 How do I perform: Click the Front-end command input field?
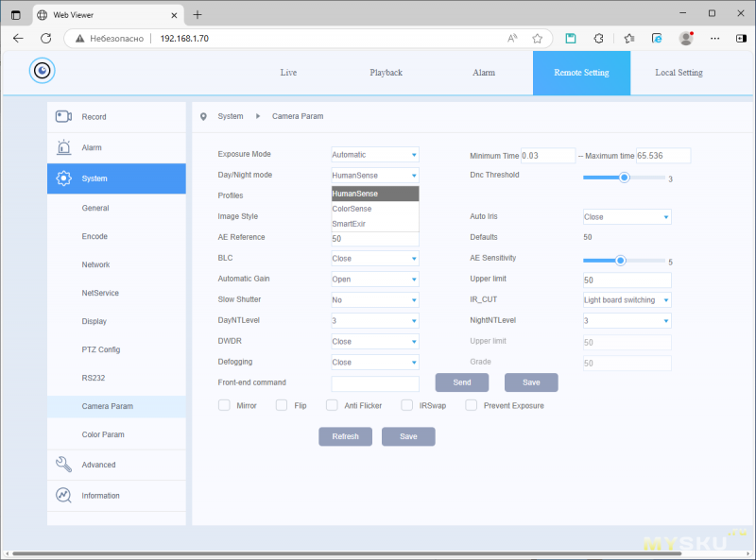(375, 383)
